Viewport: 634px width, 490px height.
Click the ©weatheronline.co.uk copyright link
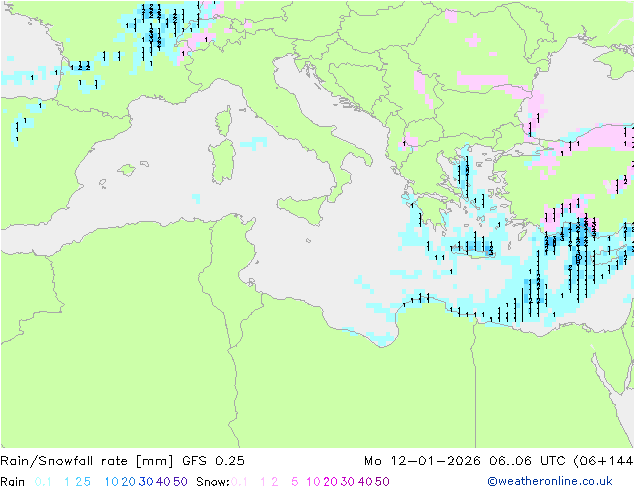tap(549, 481)
